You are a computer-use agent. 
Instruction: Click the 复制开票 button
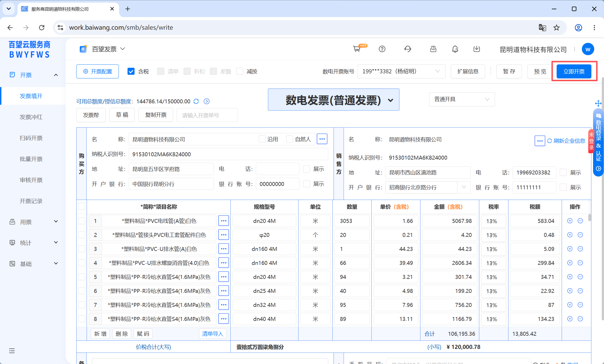click(156, 115)
